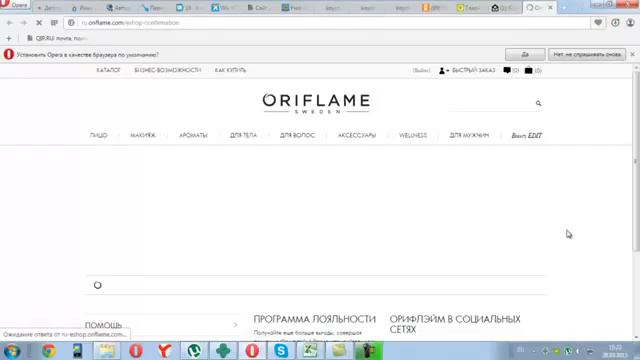Click the site search input field
The height and width of the screenshot is (360, 640).
491,104
